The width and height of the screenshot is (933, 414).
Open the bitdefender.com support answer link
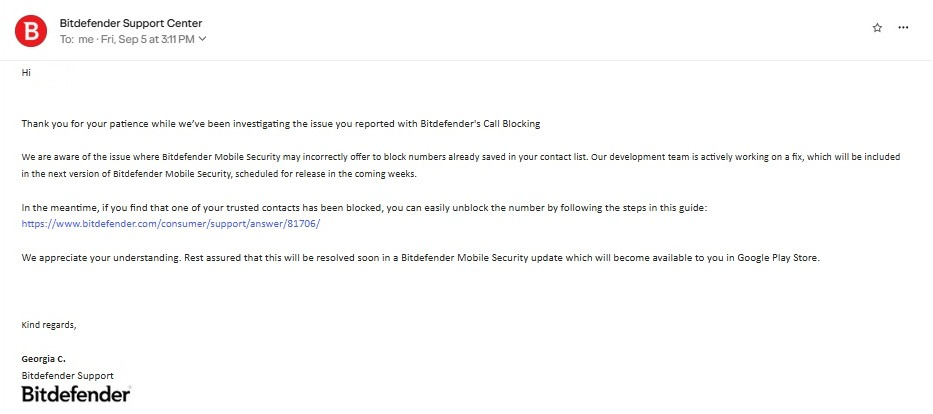(171, 224)
